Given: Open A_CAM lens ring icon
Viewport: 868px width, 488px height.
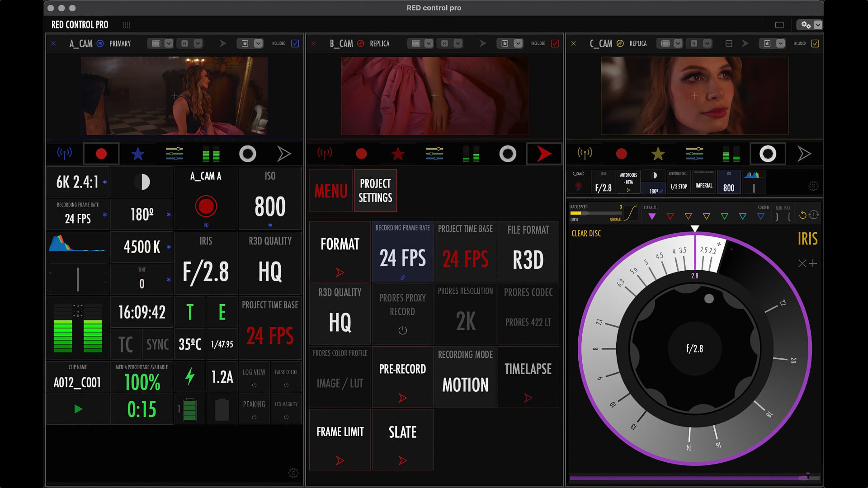Looking at the screenshot, I should point(248,154).
